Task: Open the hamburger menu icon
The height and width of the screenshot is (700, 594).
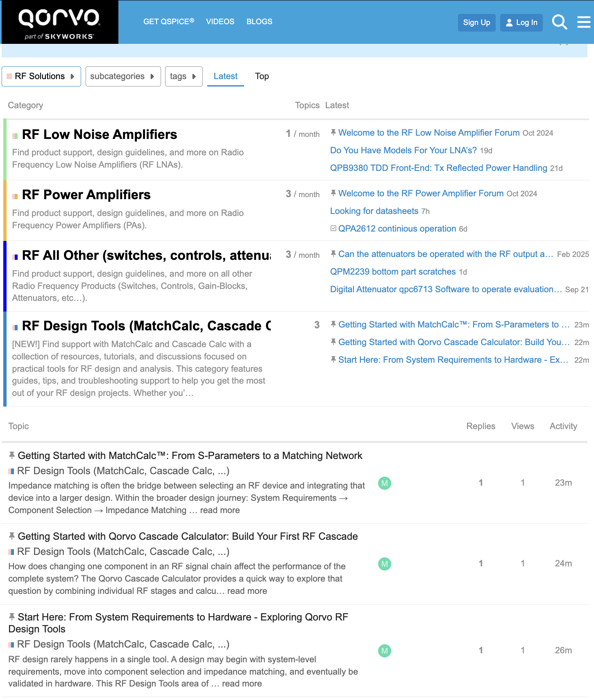Action: click(584, 22)
